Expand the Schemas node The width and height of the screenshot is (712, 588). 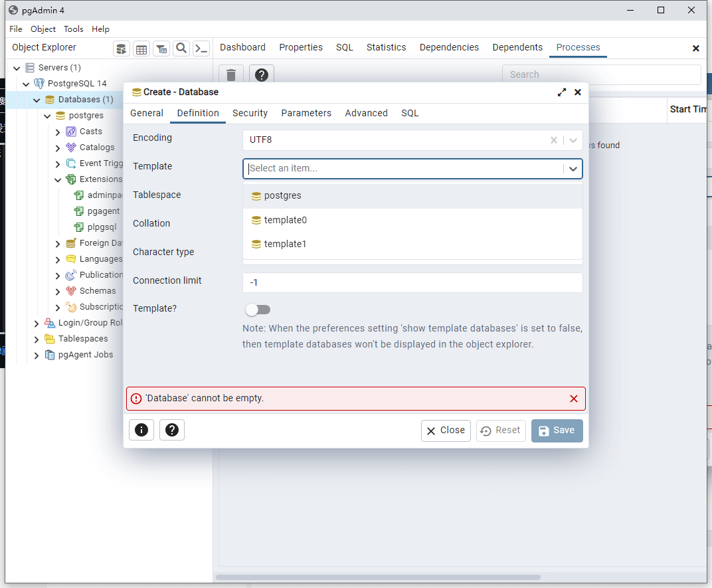click(x=58, y=291)
